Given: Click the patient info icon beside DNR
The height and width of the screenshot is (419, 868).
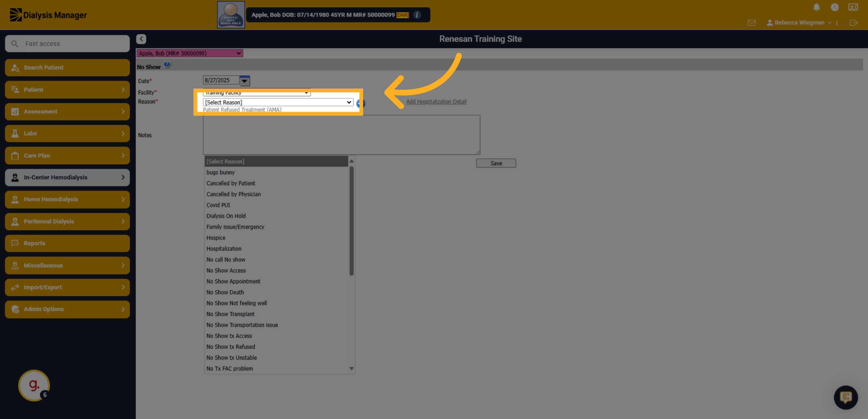Looking at the screenshot, I should click(417, 15).
